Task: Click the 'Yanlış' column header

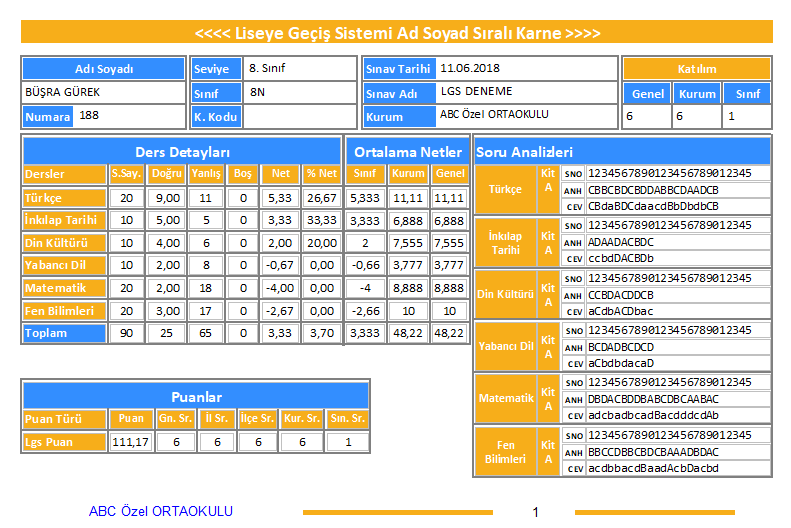Action: tap(206, 173)
